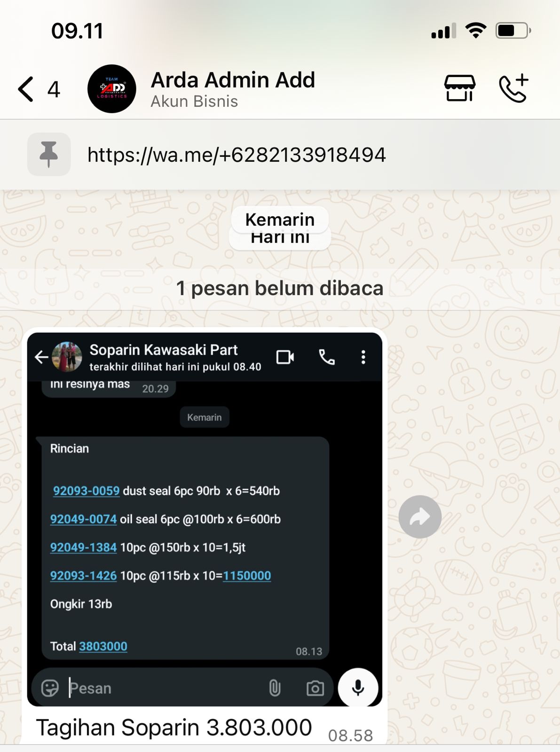Screen dimensions: 560x752
Task: Tap the back arrow to chat list
Action: (x=26, y=89)
